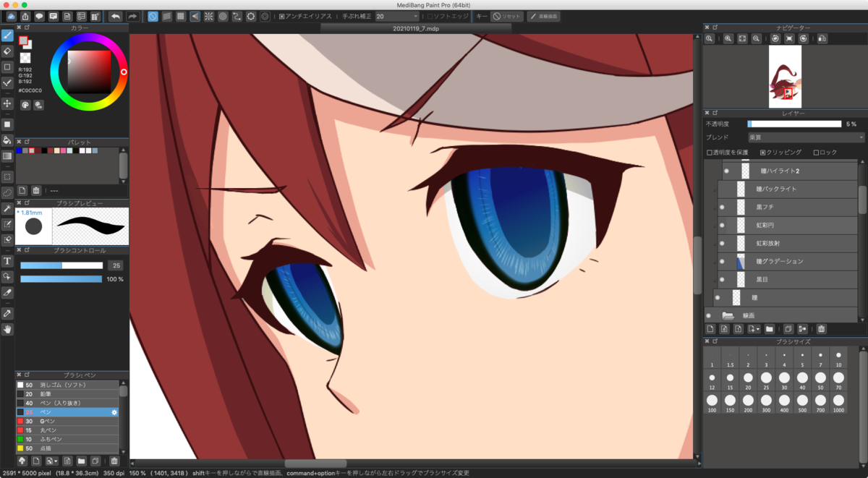868x478 pixels.
Task: Select the Brush tool in the left toolbar
Action: [7, 35]
